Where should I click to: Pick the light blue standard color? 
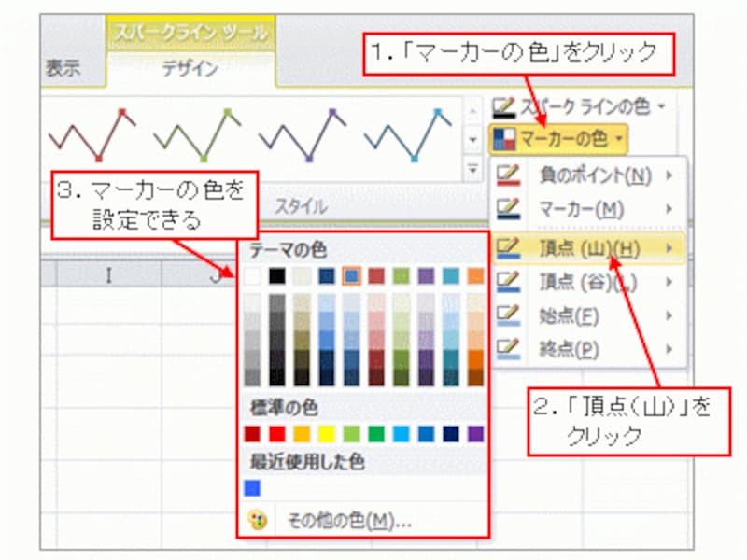click(402, 434)
